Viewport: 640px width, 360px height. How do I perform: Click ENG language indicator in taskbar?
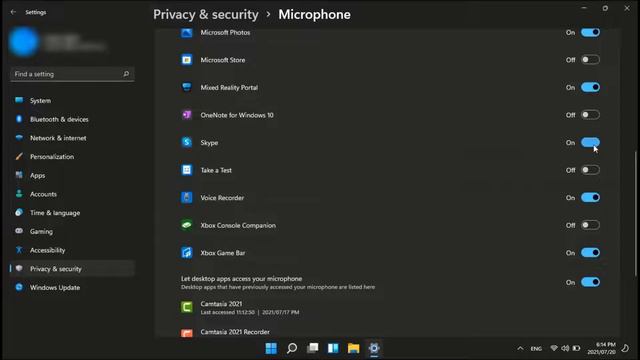(x=536, y=349)
